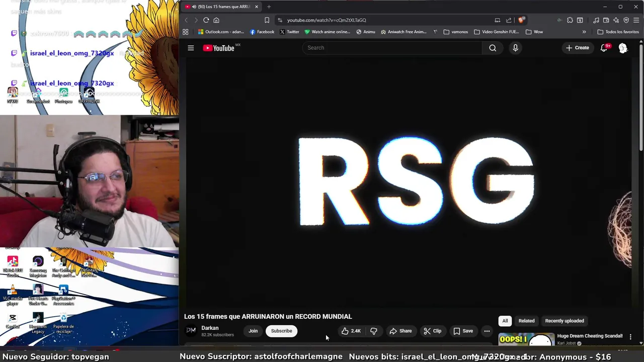
Task: Open VLC media player desktop shortcut
Action: [13, 295]
